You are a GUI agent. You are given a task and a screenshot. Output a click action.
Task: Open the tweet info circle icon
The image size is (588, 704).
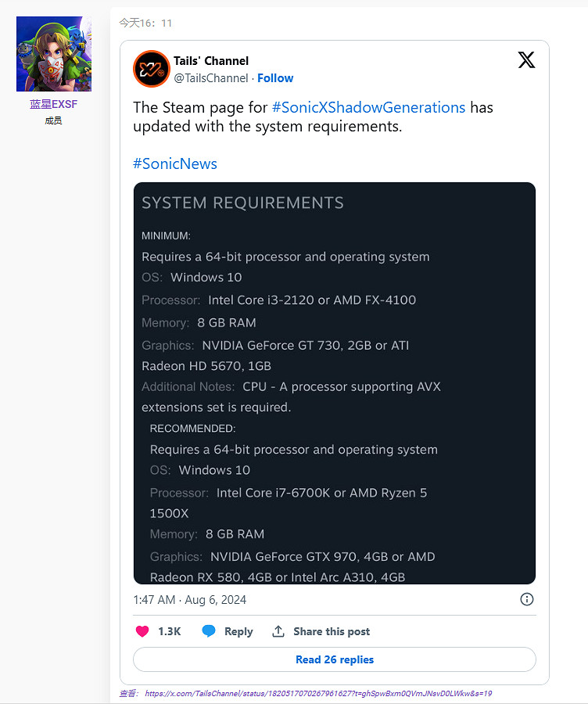tap(527, 599)
